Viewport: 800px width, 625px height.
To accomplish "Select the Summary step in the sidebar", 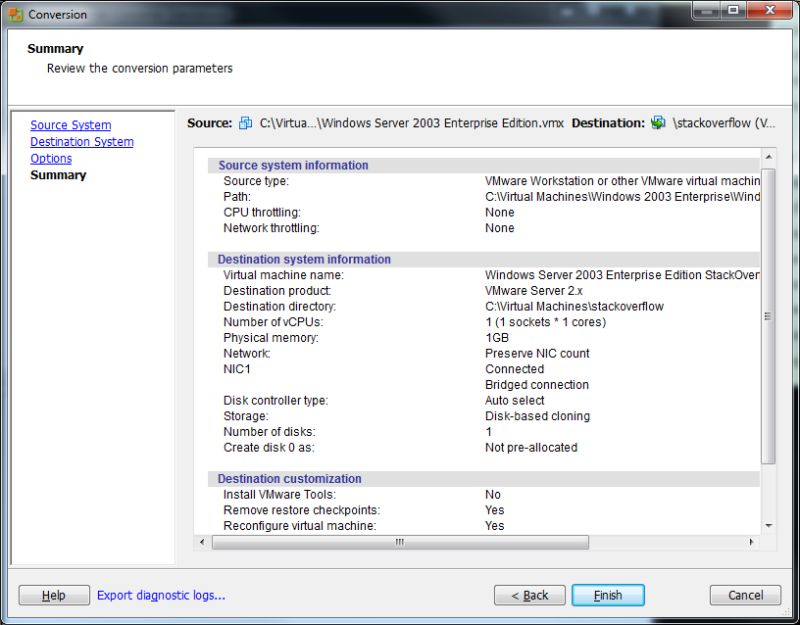I will [x=57, y=175].
